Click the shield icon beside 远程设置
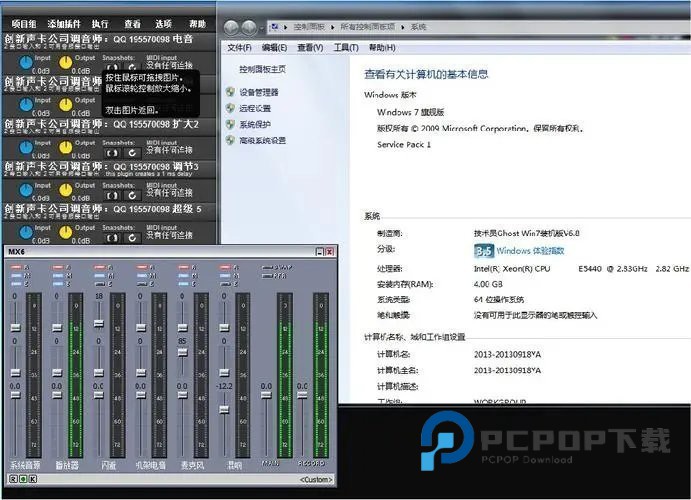 click(x=230, y=108)
